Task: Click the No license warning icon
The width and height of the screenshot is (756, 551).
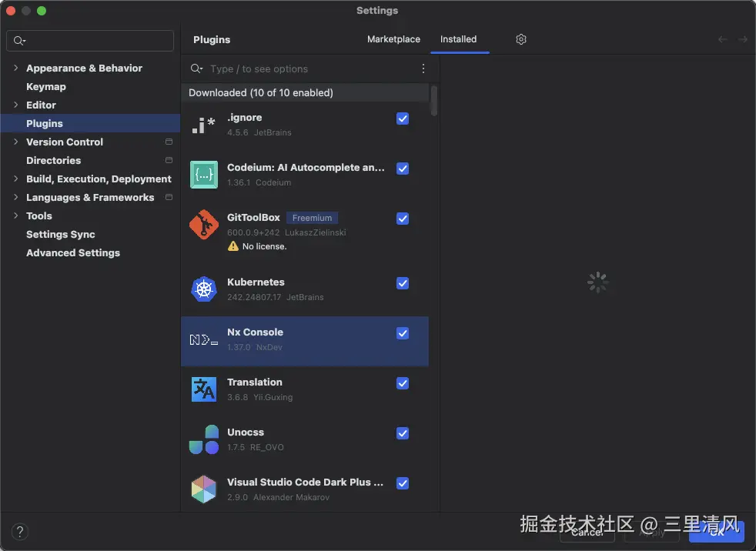Action: (x=232, y=245)
